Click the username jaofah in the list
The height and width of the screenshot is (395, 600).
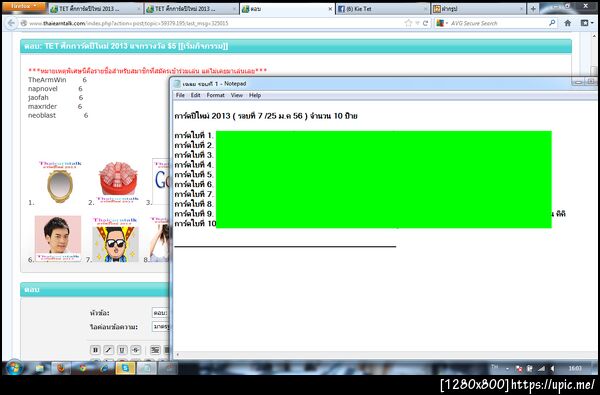pos(38,98)
